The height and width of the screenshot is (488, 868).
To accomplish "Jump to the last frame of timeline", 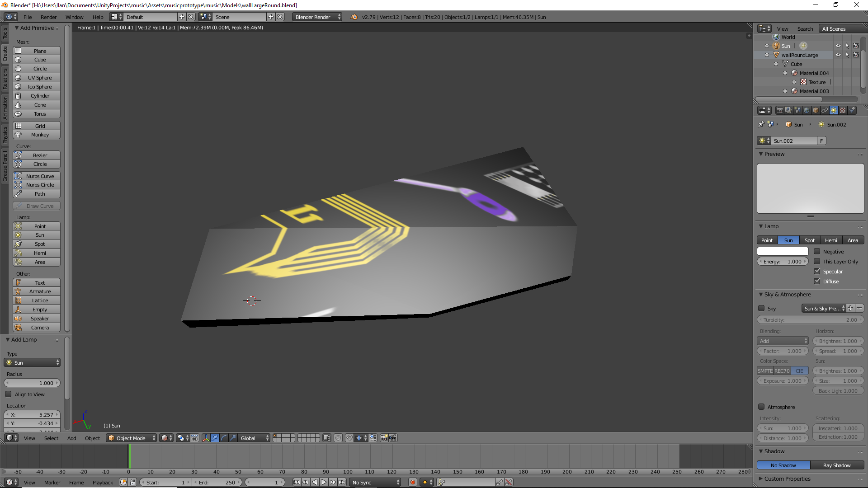I will click(342, 482).
